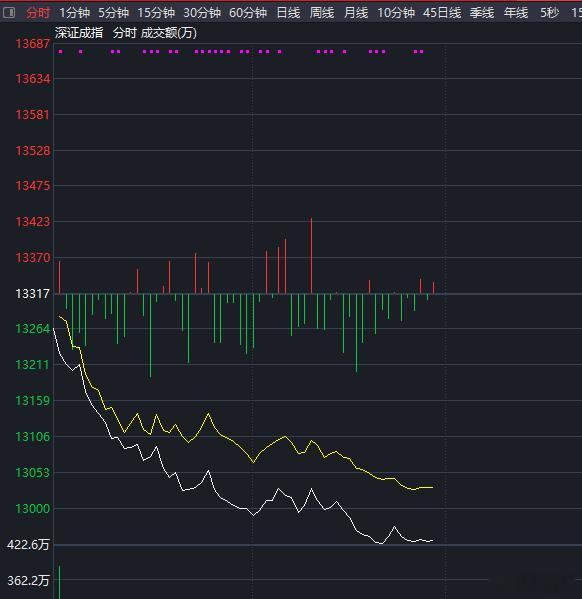Switch to 10分钟 chart period
Screen dimensions: 582x599
(396, 13)
